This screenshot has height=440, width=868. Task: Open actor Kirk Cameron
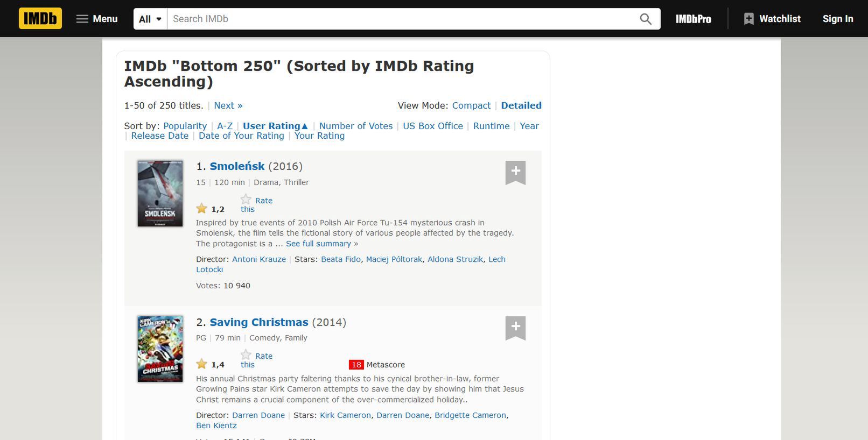pos(345,415)
